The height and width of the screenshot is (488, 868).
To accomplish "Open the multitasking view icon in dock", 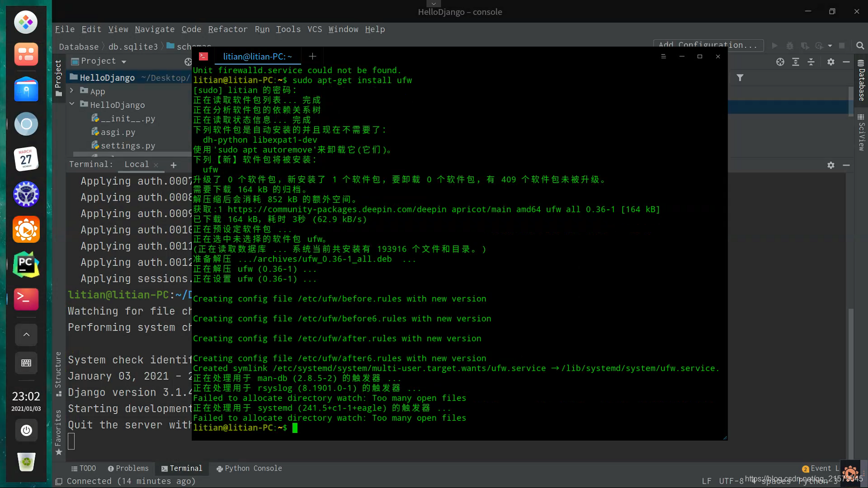I will 26,54.
